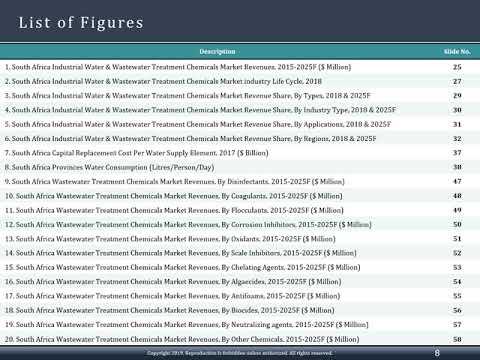Screen dimensions: 480x360
Task: Click figure 18 Revenues By Biocides row
Action: 170,310
